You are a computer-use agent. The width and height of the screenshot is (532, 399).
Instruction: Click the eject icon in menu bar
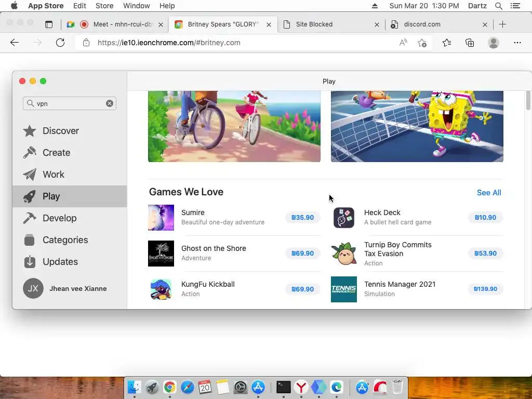tap(375, 6)
